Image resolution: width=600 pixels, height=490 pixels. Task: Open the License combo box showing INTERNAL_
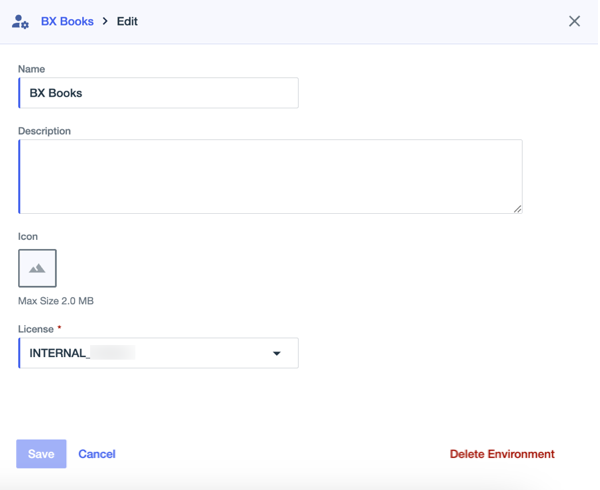(x=150, y=353)
